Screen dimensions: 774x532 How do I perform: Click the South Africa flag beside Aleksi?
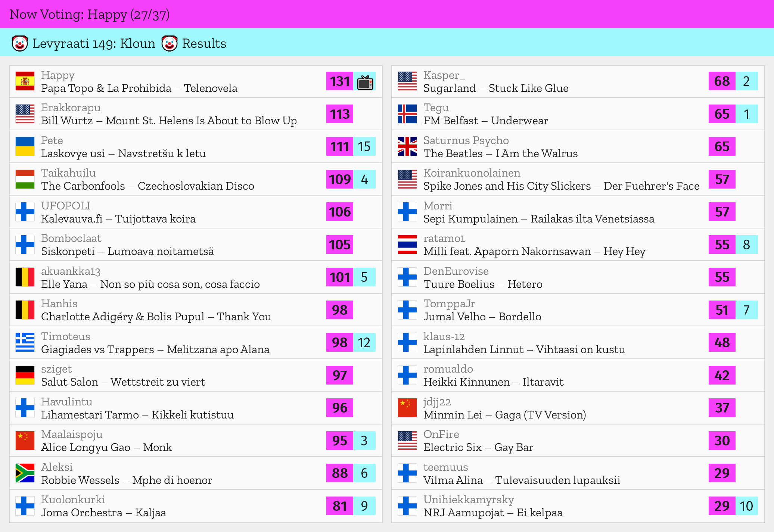pyautogui.click(x=25, y=473)
